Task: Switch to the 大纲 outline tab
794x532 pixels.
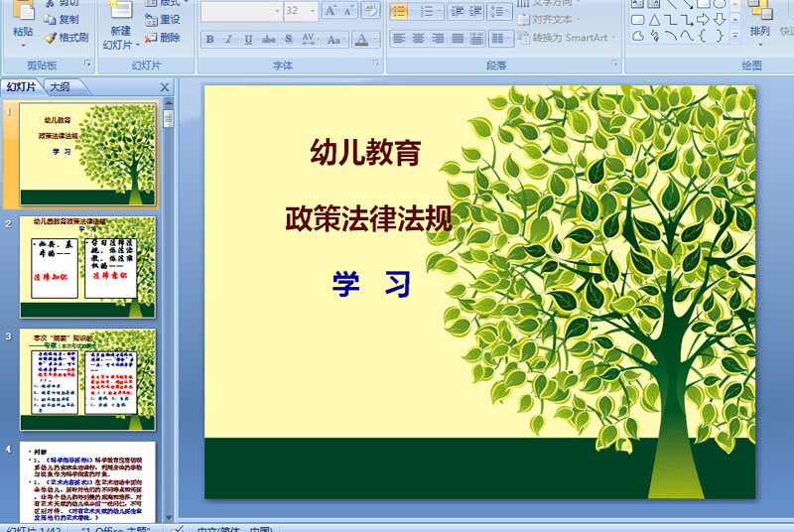Action: 60,87
